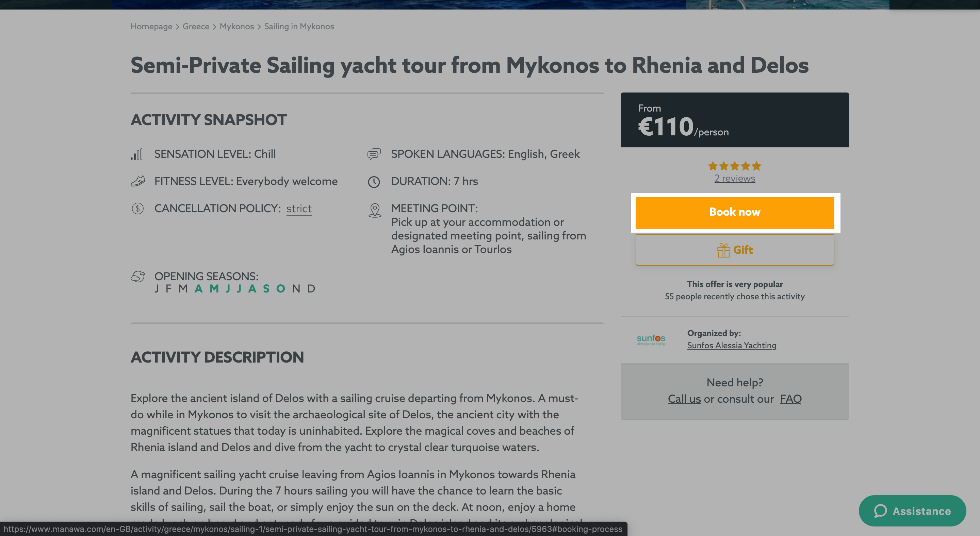Click the Book now button
Viewport: 980px width, 536px height.
(735, 213)
